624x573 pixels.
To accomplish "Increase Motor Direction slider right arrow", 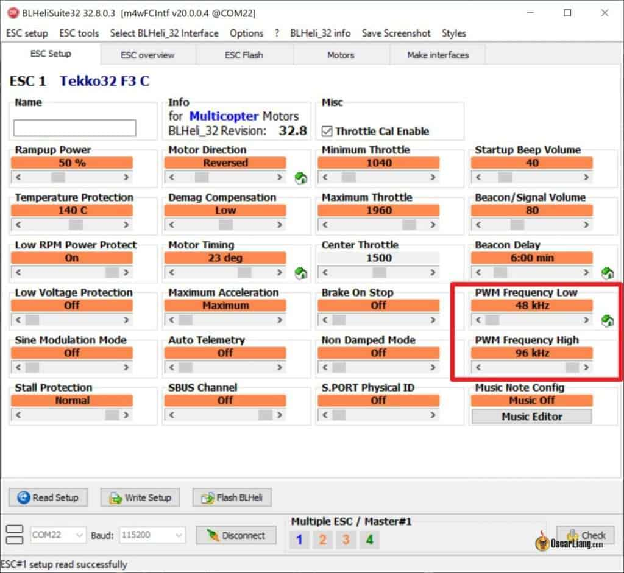I will (279, 177).
